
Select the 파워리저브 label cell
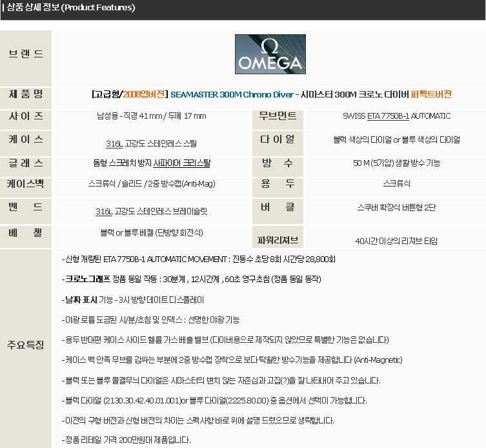click(x=278, y=240)
